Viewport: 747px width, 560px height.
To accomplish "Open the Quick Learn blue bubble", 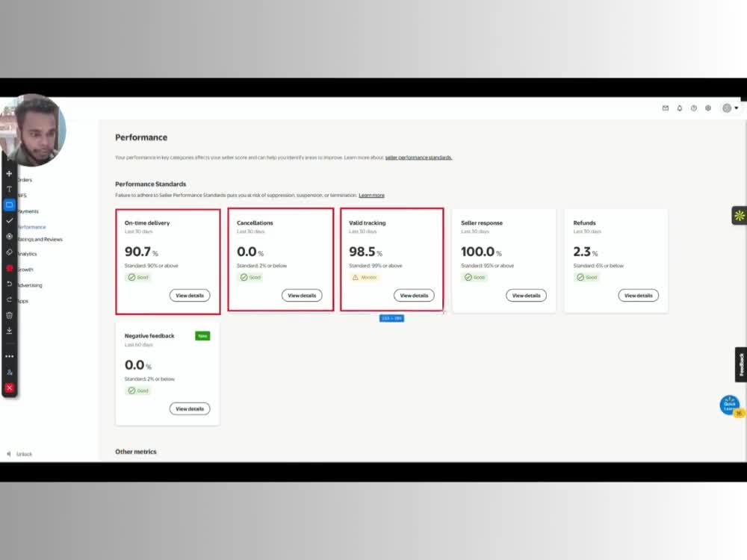I will [730, 405].
